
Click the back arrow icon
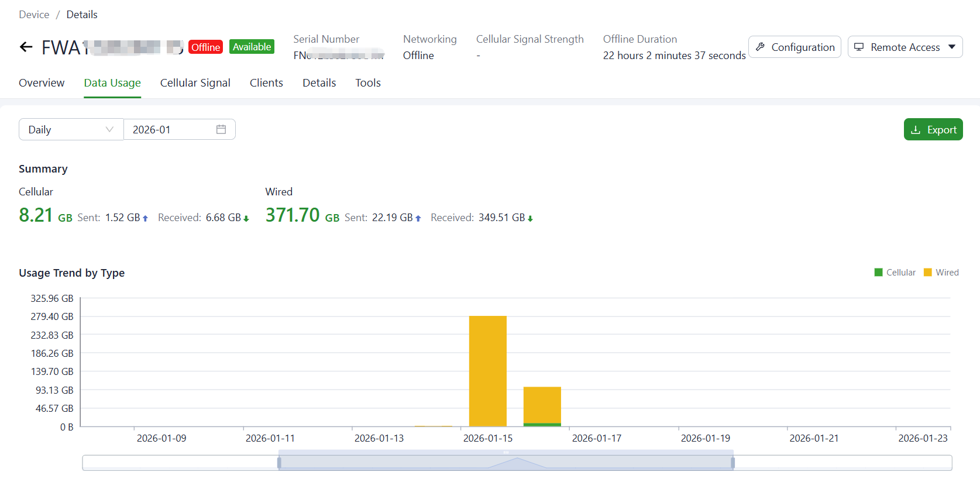(x=26, y=47)
